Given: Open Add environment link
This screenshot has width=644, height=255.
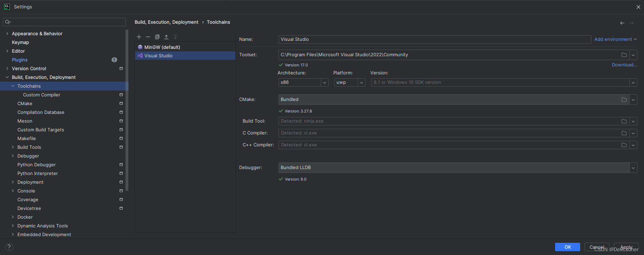Looking at the screenshot, I should [615, 39].
